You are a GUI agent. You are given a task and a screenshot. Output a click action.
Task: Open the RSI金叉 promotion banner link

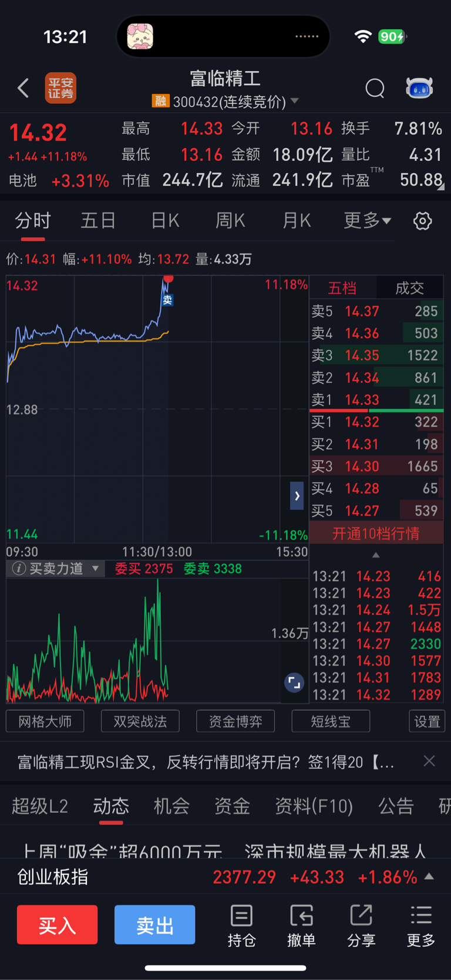(x=206, y=762)
